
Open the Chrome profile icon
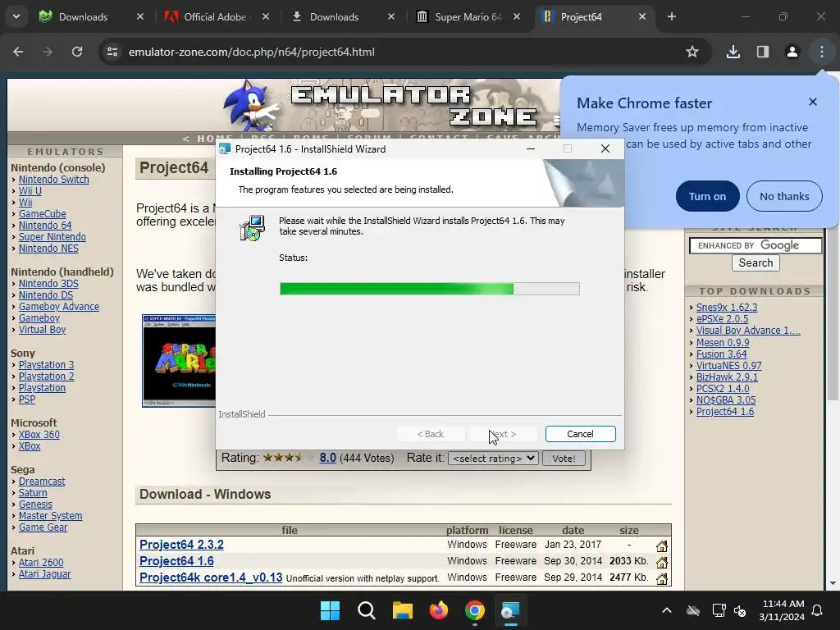pyautogui.click(x=792, y=52)
